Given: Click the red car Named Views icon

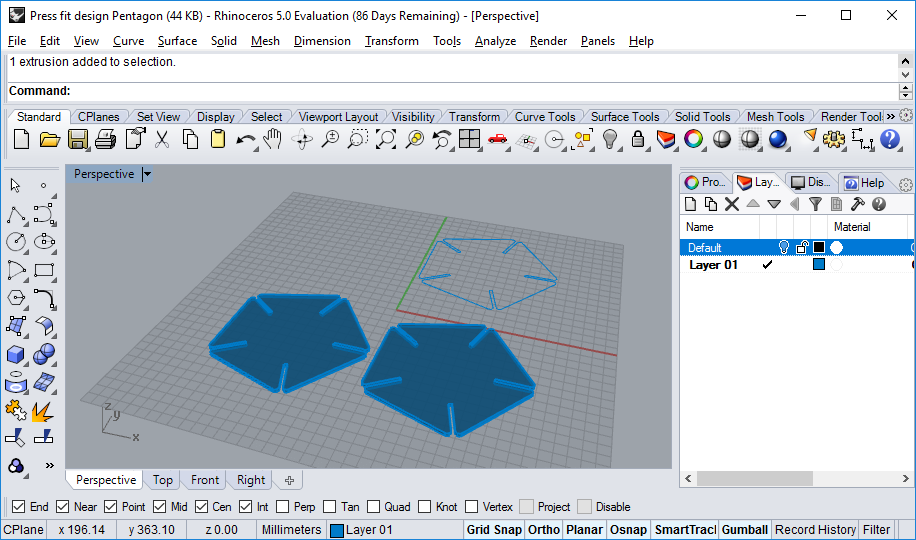Looking at the screenshot, I should [x=497, y=139].
